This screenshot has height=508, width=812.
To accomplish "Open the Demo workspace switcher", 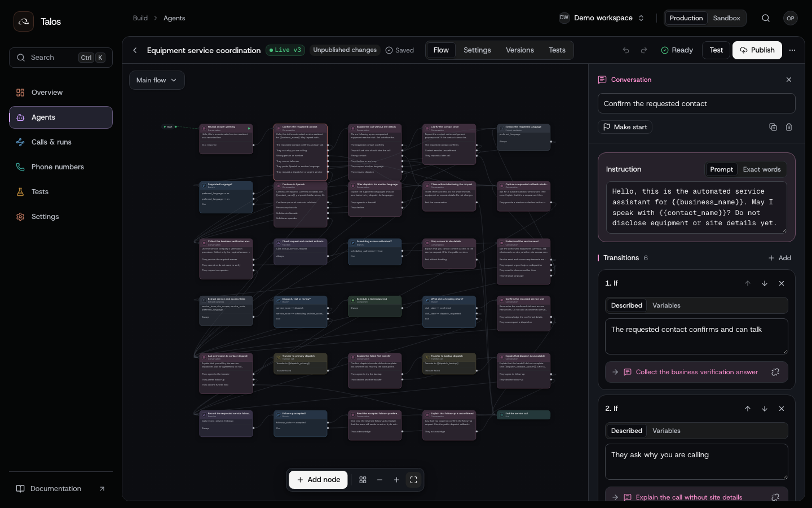I will (x=602, y=18).
